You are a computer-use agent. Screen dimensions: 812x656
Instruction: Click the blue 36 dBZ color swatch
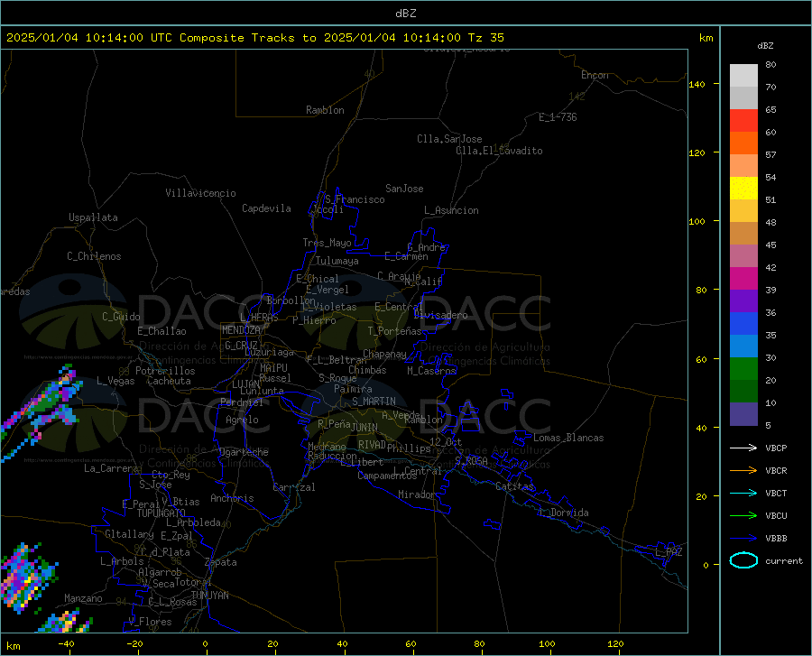(743, 324)
